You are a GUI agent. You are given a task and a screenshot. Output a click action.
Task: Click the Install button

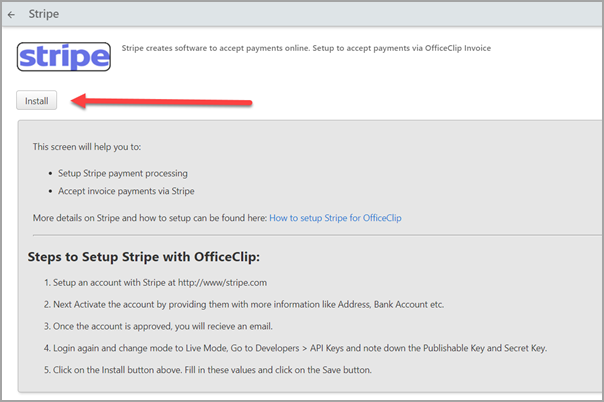37,100
